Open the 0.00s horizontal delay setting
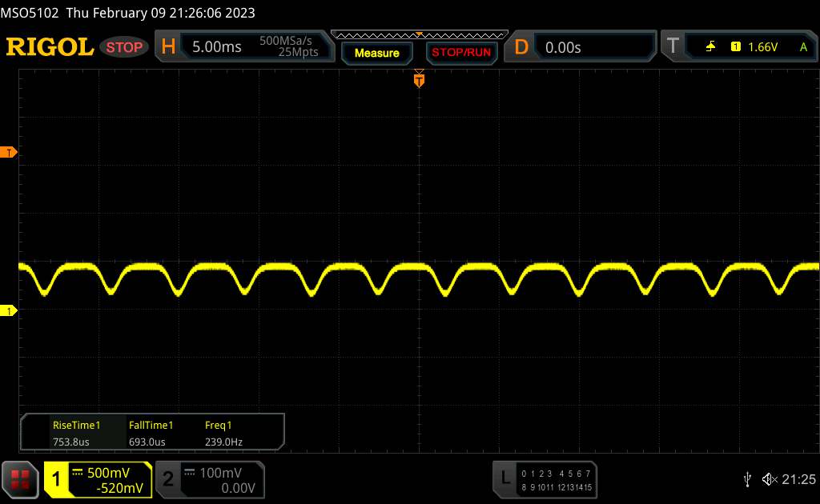This screenshot has height=504, width=820. click(x=563, y=47)
